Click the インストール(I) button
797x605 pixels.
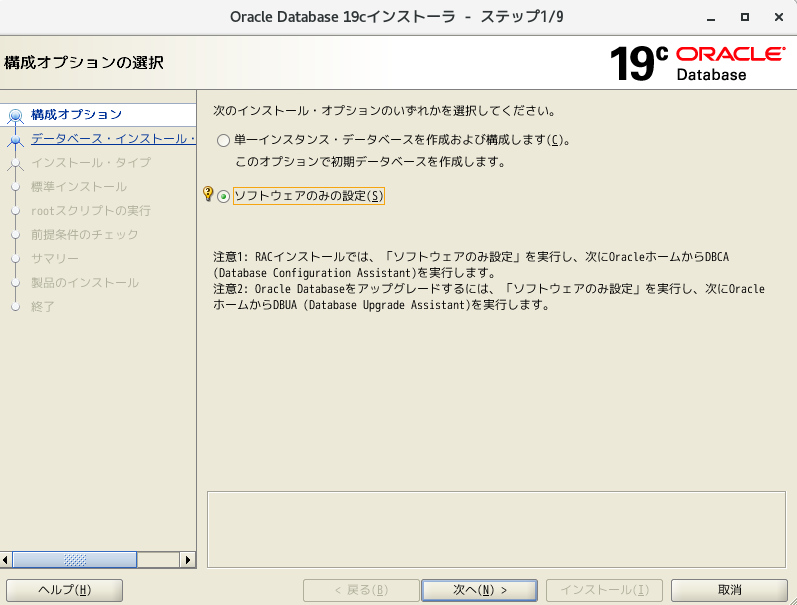(604, 590)
